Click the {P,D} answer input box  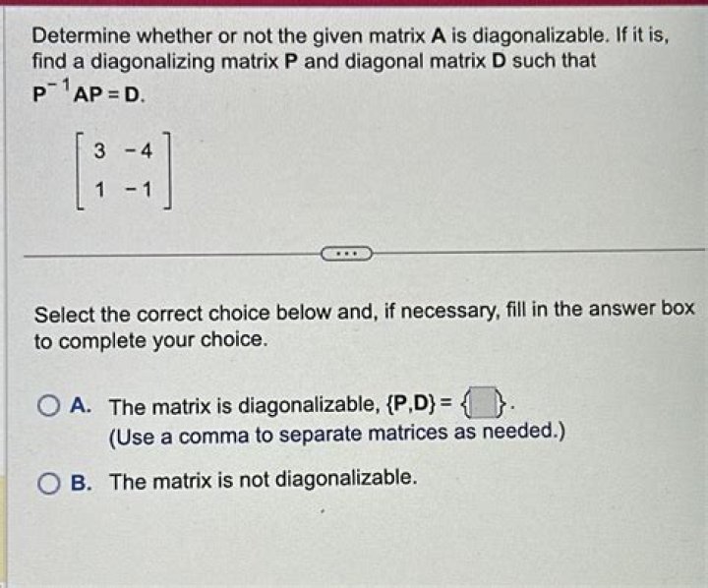pyautogui.click(x=484, y=401)
